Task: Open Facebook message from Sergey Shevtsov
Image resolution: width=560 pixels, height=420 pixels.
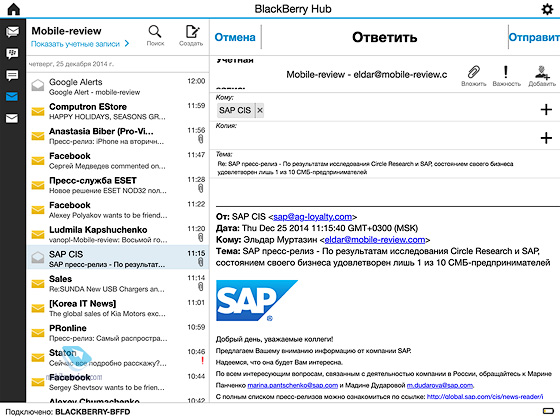Action: point(118,382)
